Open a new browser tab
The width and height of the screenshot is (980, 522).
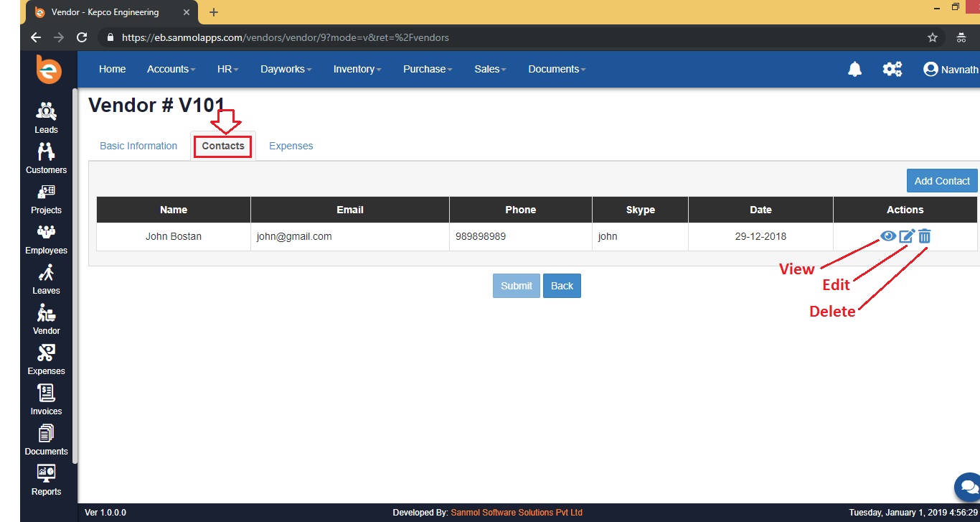pyautogui.click(x=214, y=12)
